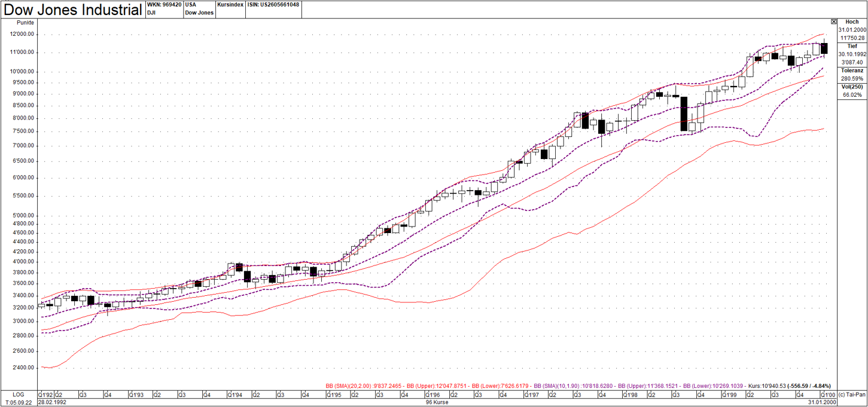Click the '(c) Tai-Pan' copyright label
The image size is (868, 407).
pos(852,395)
